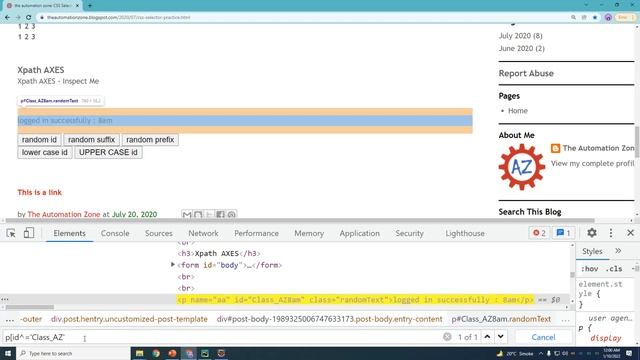
Task: Click the random id button
Action: pos(39,140)
